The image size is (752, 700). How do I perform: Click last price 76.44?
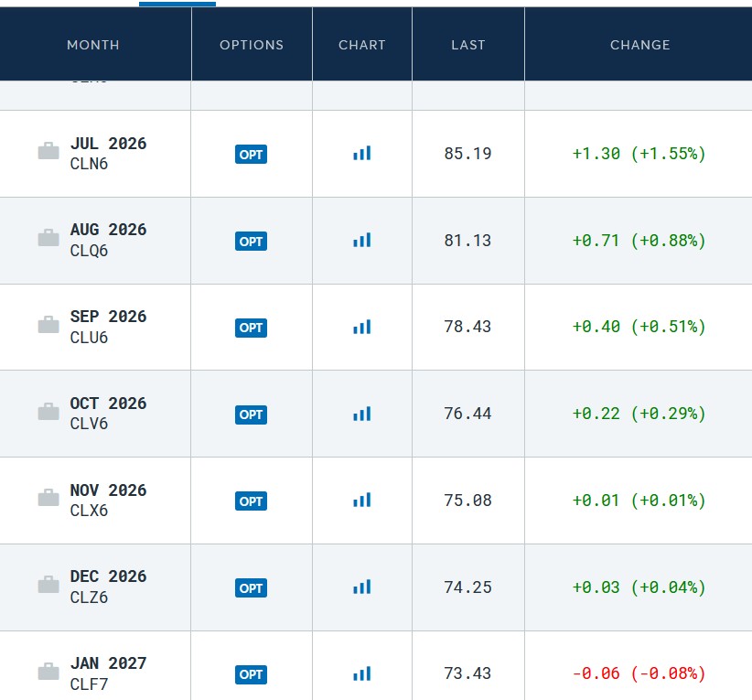tap(468, 414)
